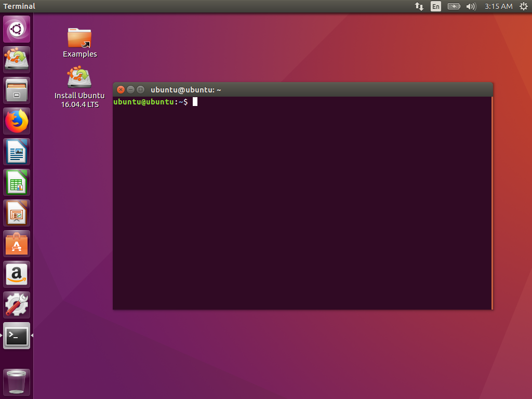Open the Amazon launcher shortcut

coord(16,274)
